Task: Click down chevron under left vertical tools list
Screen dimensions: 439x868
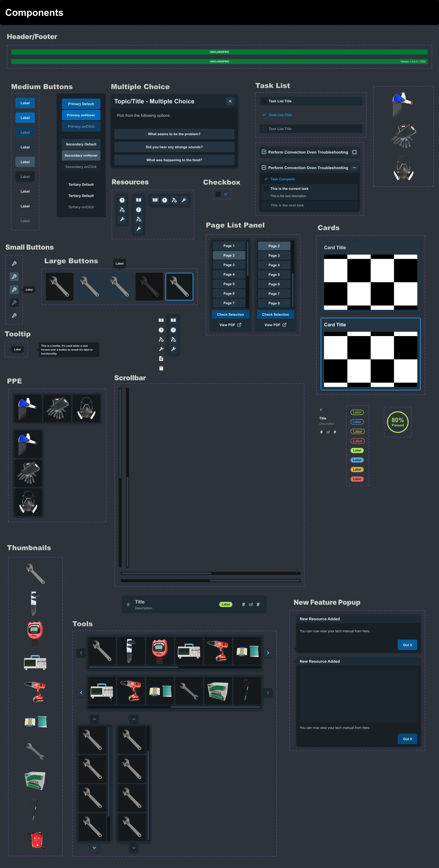Action: pos(94,848)
